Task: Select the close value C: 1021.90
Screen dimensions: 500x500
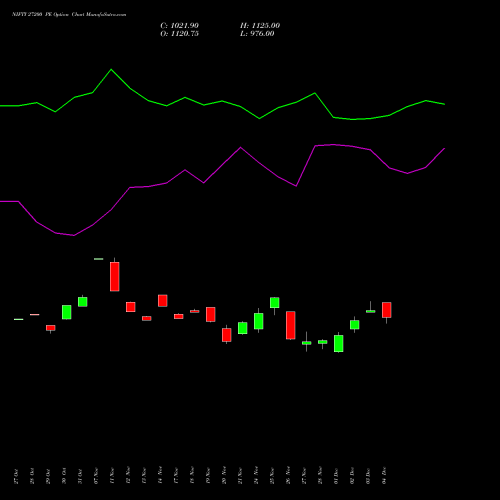Action: pyautogui.click(x=179, y=26)
